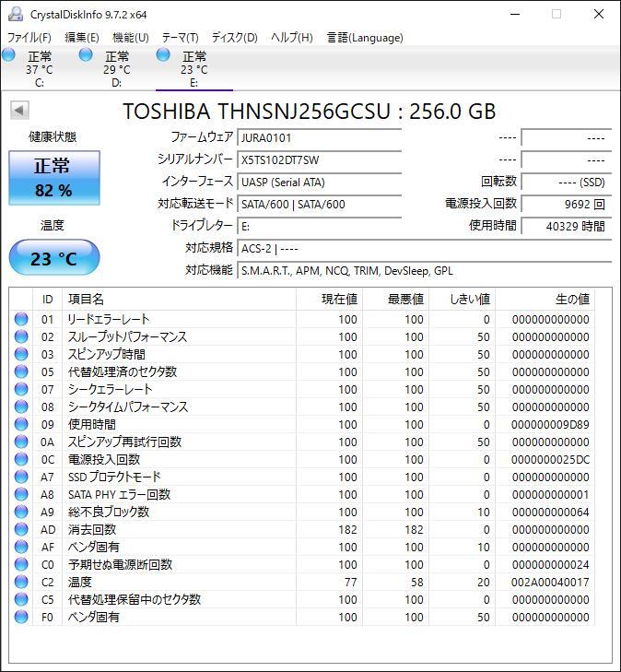621x672 pixels.
Task: Open the ヘルプ(H) menu
Action: 292,38
